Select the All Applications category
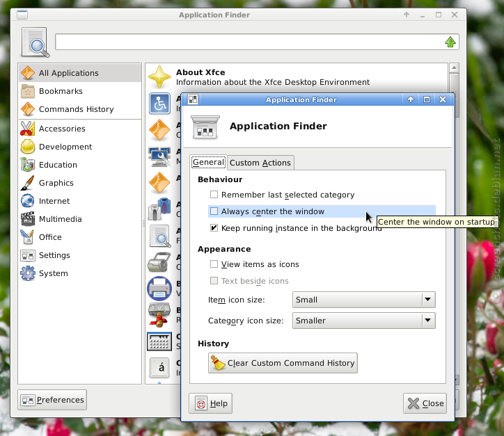This screenshot has height=436, width=504. click(80, 73)
